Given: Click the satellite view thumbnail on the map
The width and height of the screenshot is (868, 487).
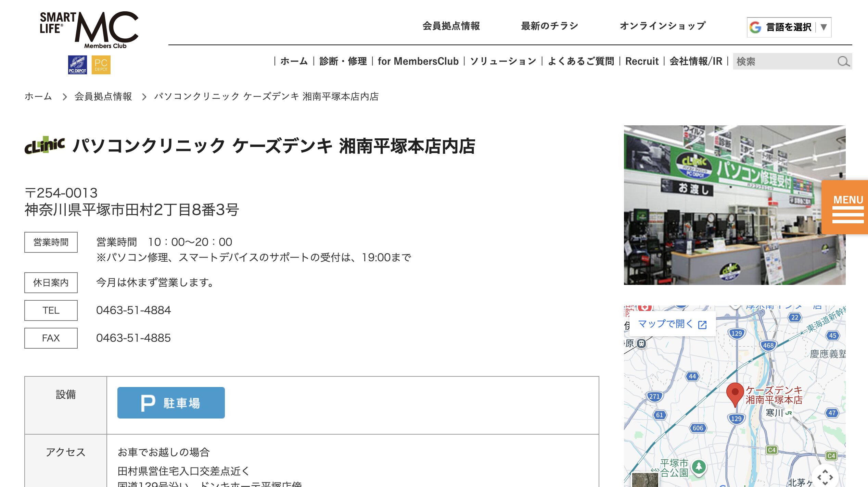Looking at the screenshot, I should 645,480.
